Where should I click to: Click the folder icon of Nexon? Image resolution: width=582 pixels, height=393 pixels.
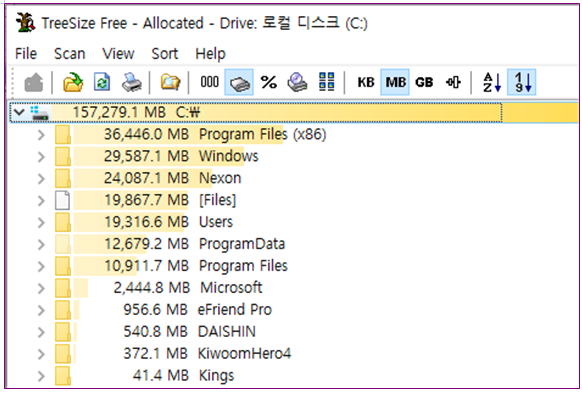[63, 178]
